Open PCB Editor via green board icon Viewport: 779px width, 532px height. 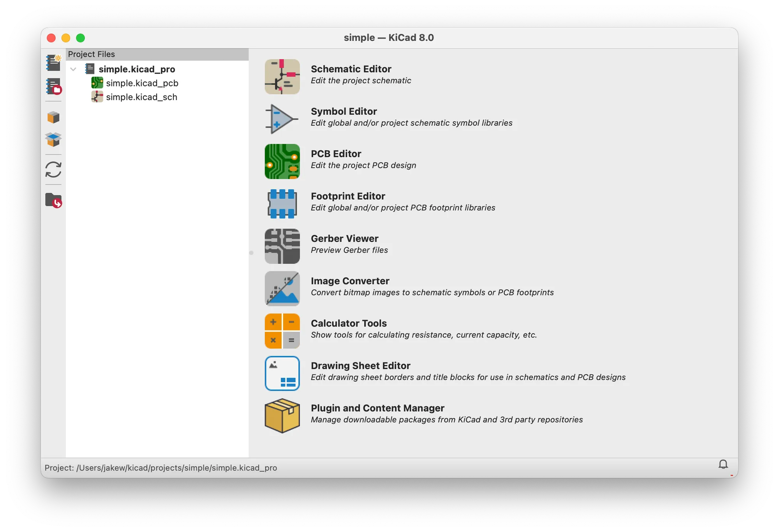[282, 162]
